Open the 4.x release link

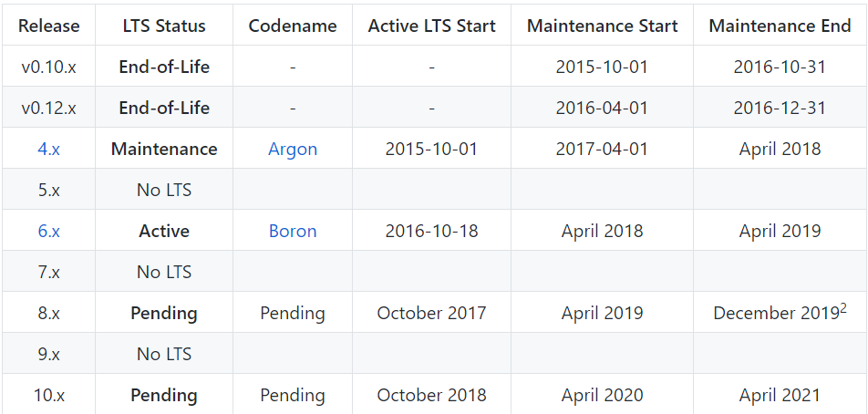pyautogui.click(x=48, y=149)
